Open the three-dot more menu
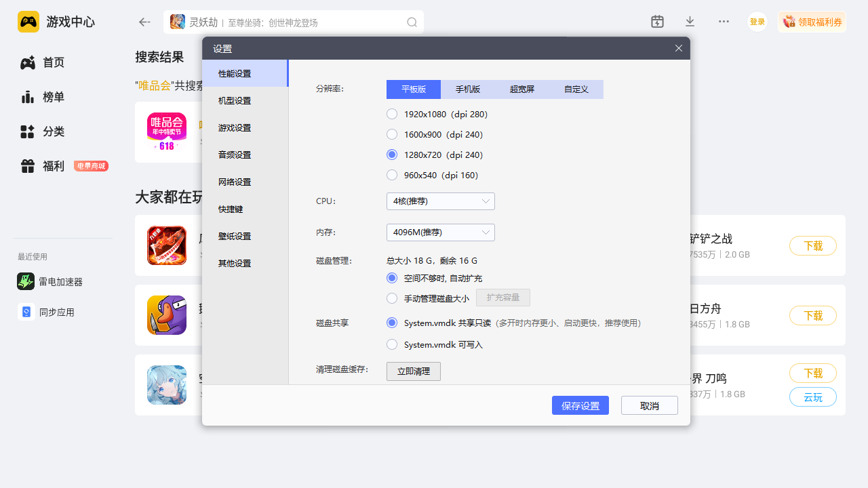 point(724,22)
